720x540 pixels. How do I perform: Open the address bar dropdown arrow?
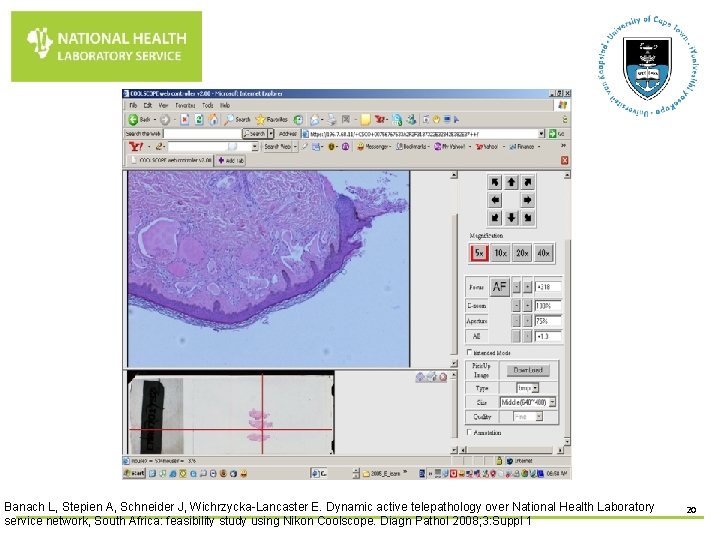point(541,134)
